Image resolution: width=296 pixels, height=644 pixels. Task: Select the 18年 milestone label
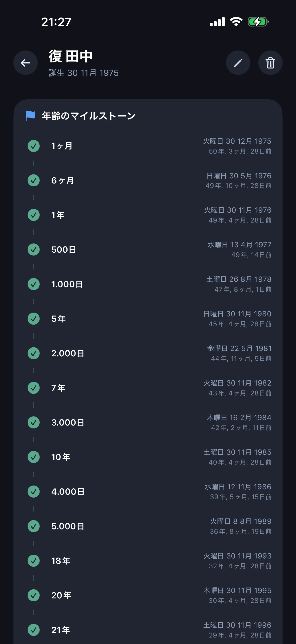point(61,561)
